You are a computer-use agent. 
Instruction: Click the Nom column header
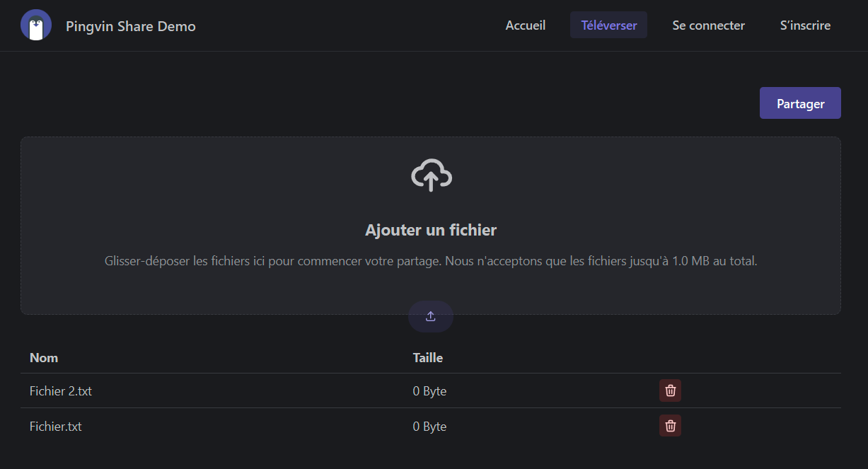pos(44,358)
